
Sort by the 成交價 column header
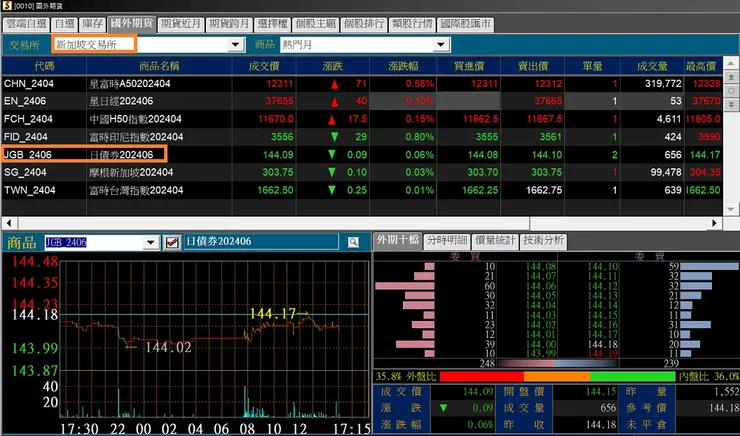click(x=264, y=66)
